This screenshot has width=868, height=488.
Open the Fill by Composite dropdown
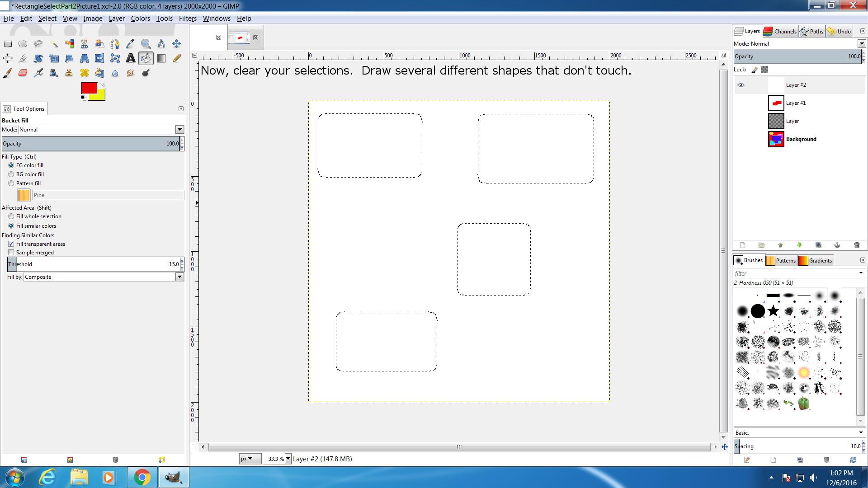pos(179,277)
